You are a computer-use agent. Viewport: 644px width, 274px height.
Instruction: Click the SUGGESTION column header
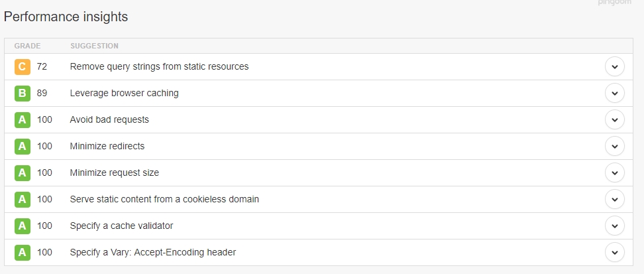coord(95,46)
